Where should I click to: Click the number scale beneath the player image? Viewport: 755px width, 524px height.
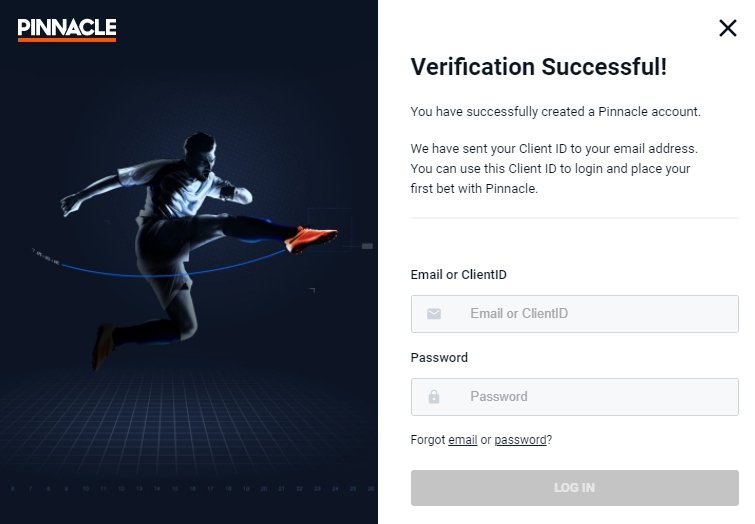tap(190, 489)
